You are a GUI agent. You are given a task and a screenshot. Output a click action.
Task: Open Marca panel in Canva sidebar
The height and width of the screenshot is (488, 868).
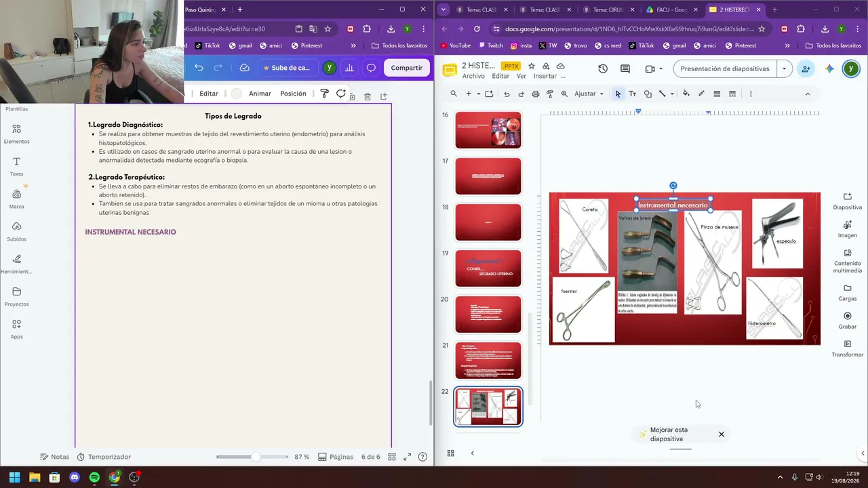click(x=16, y=199)
